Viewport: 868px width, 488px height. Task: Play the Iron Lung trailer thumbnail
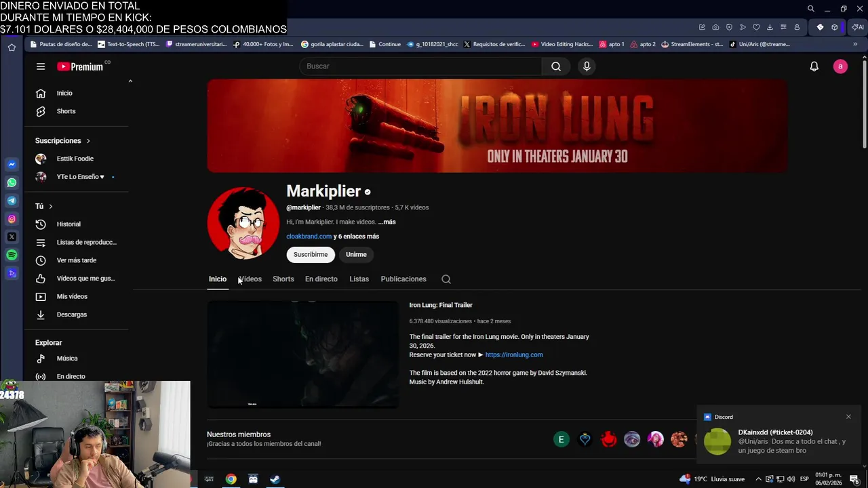click(x=303, y=354)
